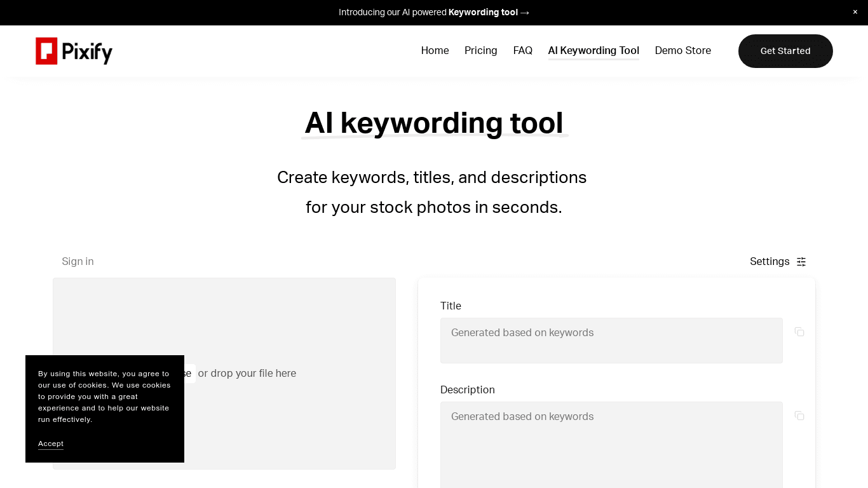Click the arrow in the announcement banner
The height and width of the screenshot is (488, 868).
[525, 12]
